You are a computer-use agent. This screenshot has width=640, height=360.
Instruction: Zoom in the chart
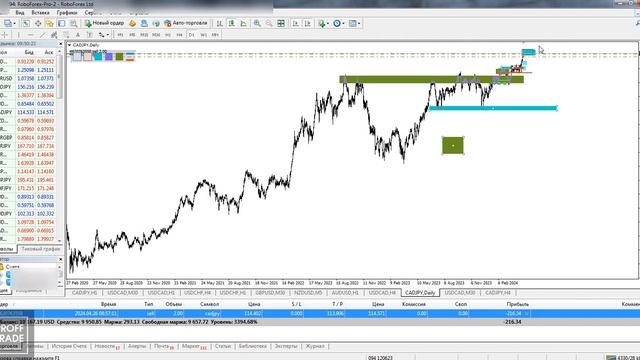(x=257, y=24)
